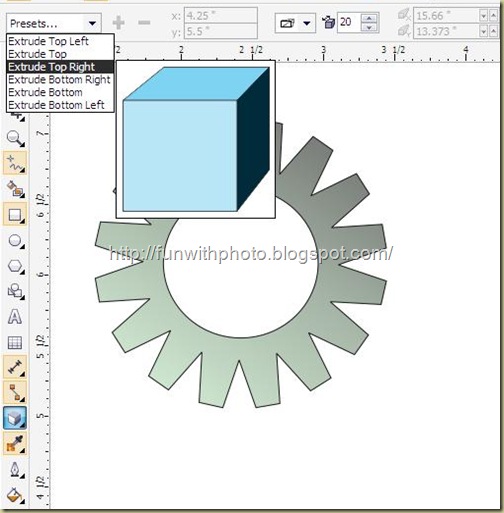Select the Text tool
The width and height of the screenshot is (504, 513).
(x=15, y=316)
